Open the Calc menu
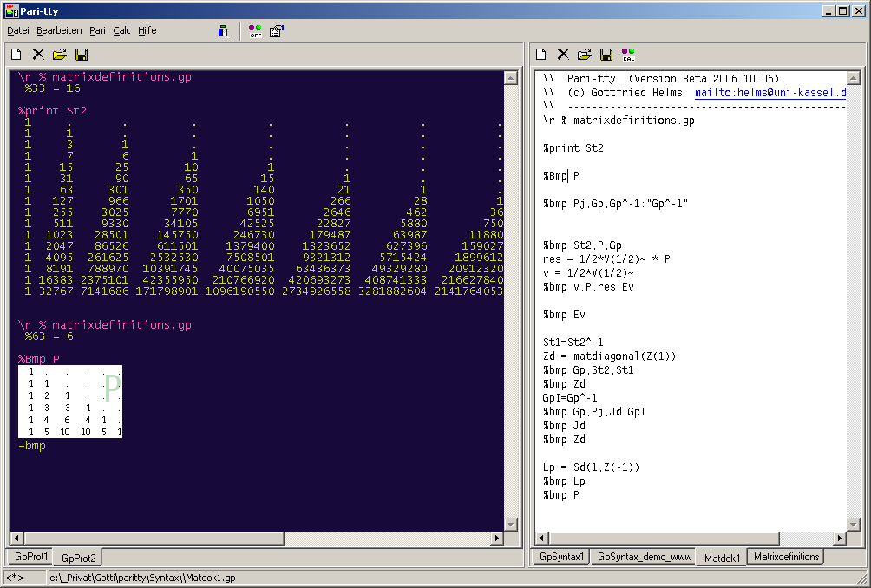The height and width of the screenshot is (588, 871). [121, 30]
